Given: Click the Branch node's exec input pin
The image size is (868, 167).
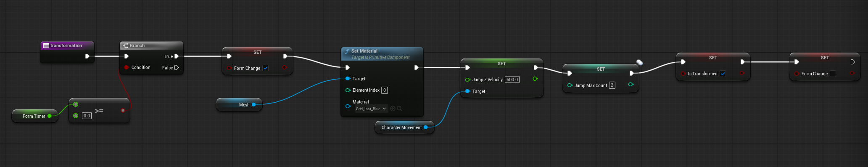Looking at the screenshot, I should pyautogui.click(x=126, y=56).
